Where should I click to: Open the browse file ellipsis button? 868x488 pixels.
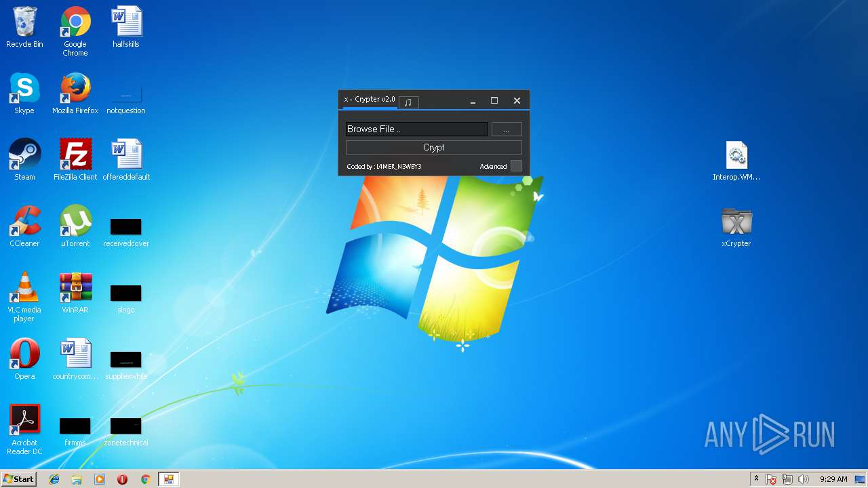click(507, 129)
